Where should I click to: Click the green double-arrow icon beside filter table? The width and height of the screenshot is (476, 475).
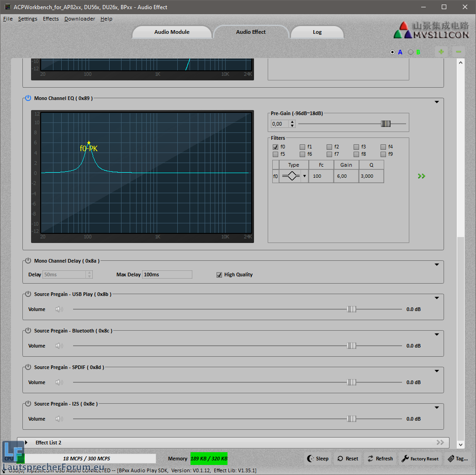(x=421, y=176)
